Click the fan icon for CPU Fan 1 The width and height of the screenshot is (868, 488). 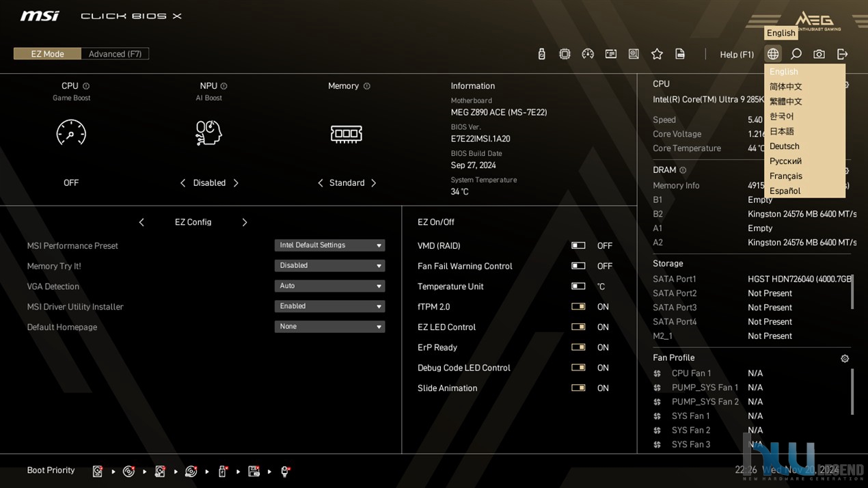[x=657, y=374]
